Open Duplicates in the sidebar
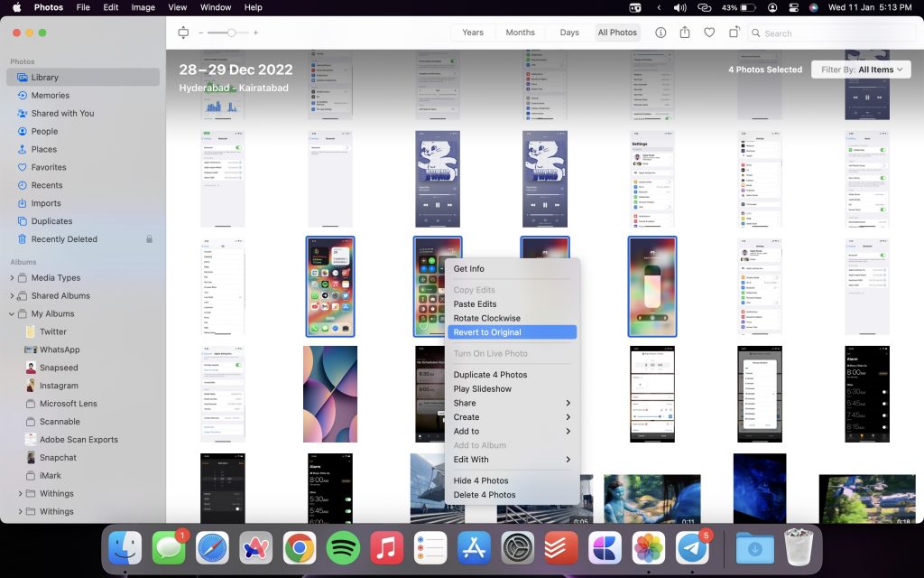This screenshot has height=578, width=924. click(x=51, y=221)
